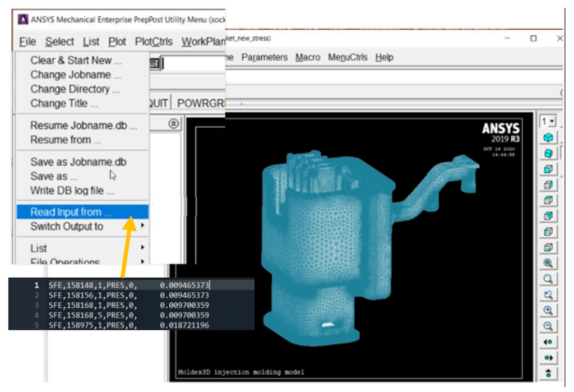574x392 pixels.
Task: Switch to Back view cube icon
Action: click(x=548, y=216)
